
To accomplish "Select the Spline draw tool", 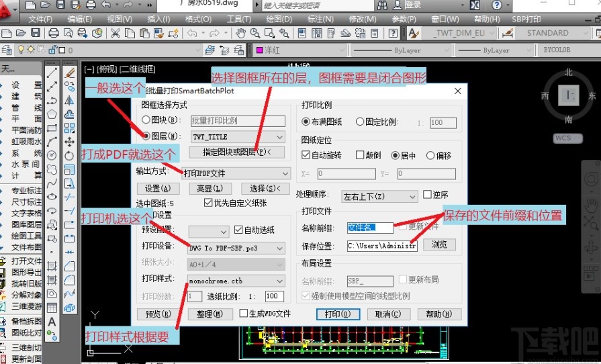I will 52,183.
